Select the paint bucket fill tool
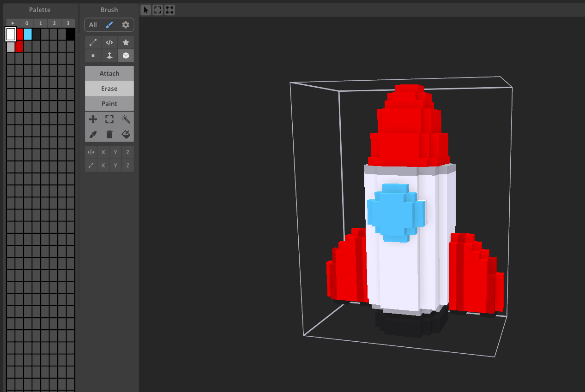This screenshot has width=585, height=392. tap(126, 134)
